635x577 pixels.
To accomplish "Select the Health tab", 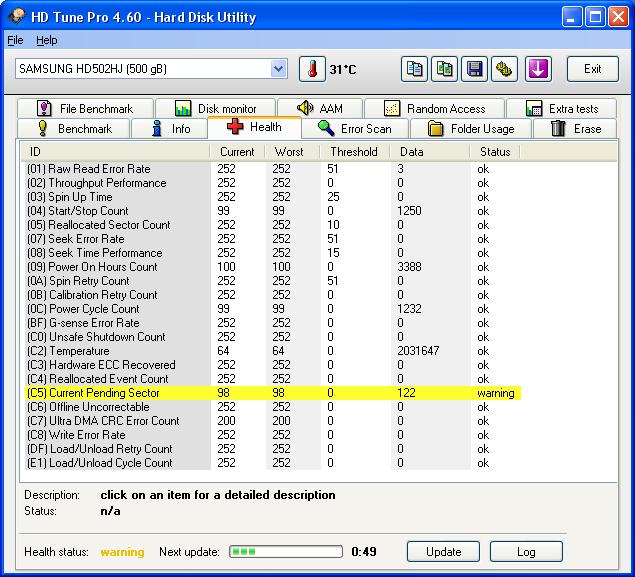I will (x=254, y=127).
